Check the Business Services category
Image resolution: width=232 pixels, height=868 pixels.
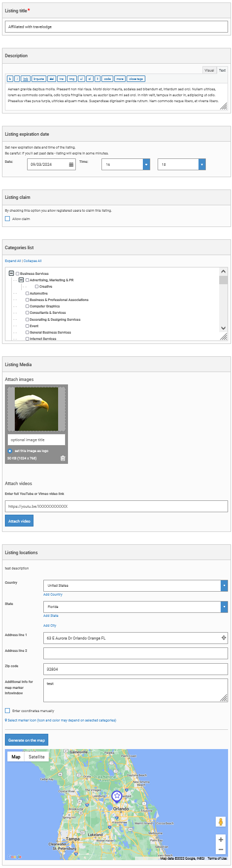pos(18,273)
